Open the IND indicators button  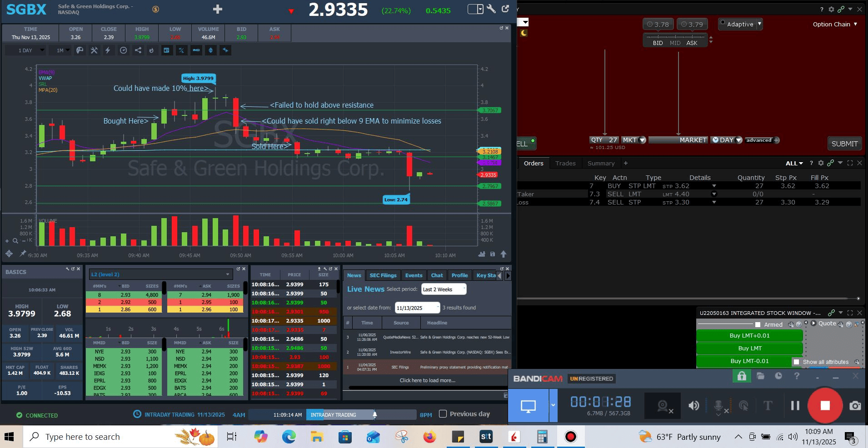tap(196, 50)
